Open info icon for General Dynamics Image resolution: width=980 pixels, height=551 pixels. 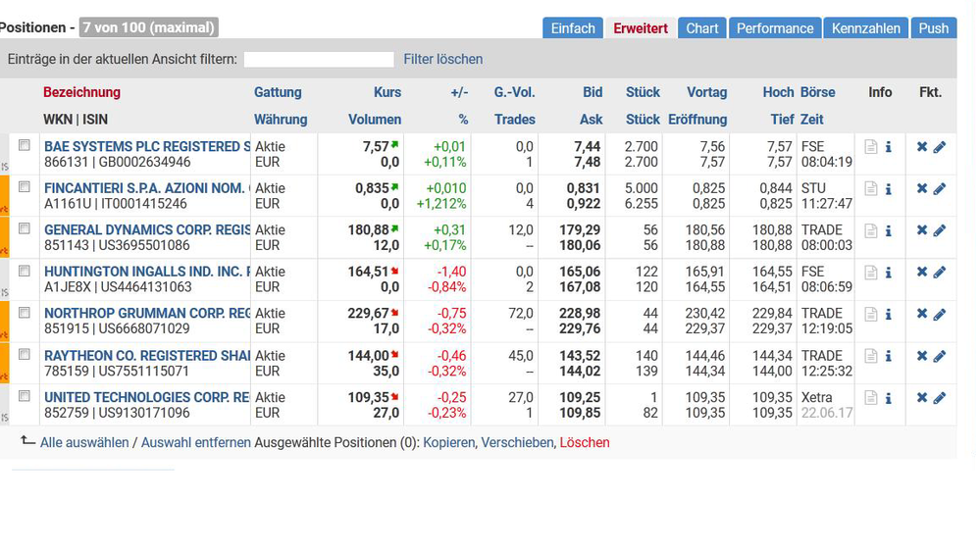point(889,231)
